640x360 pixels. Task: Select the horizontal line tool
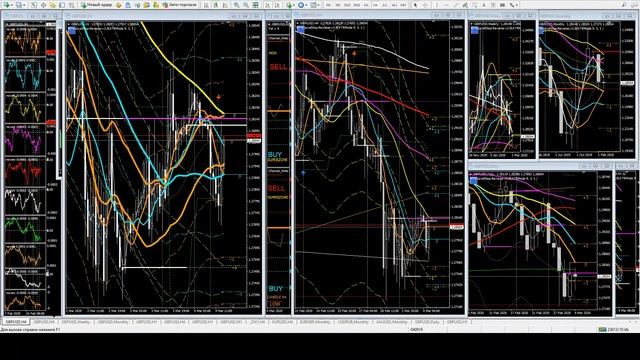click(447, 5)
